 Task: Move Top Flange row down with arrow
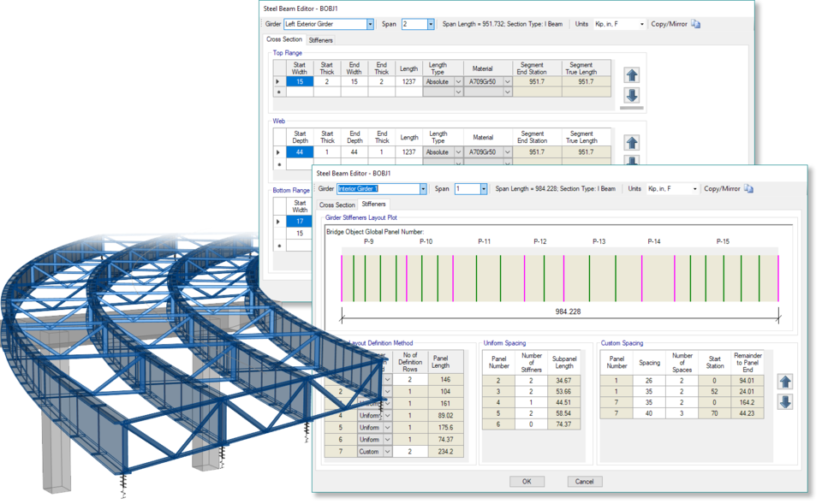tap(632, 95)
